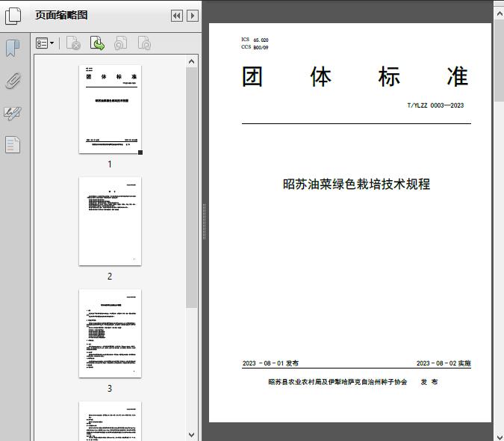Click thumbnail panel scroll up arrow
This screenshot has height=441, width=504.
pyautogui.click(x=192, y=61)
